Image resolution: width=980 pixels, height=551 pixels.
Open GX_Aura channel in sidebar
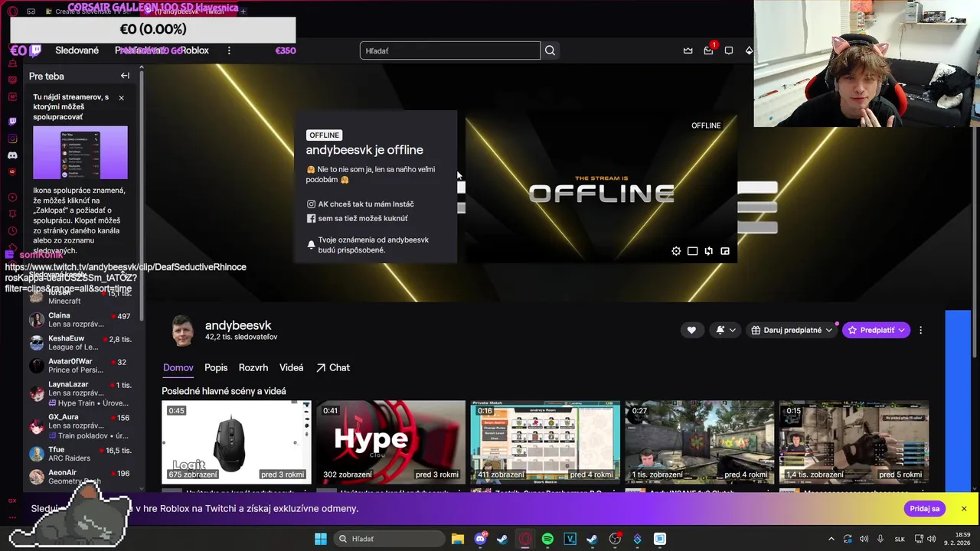(80, 426)
